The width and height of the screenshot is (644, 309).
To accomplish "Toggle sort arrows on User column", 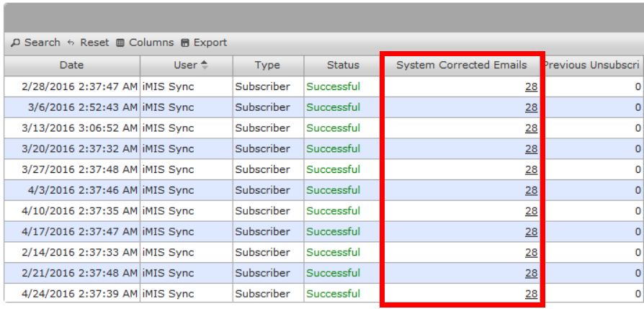I will [204, 65].
